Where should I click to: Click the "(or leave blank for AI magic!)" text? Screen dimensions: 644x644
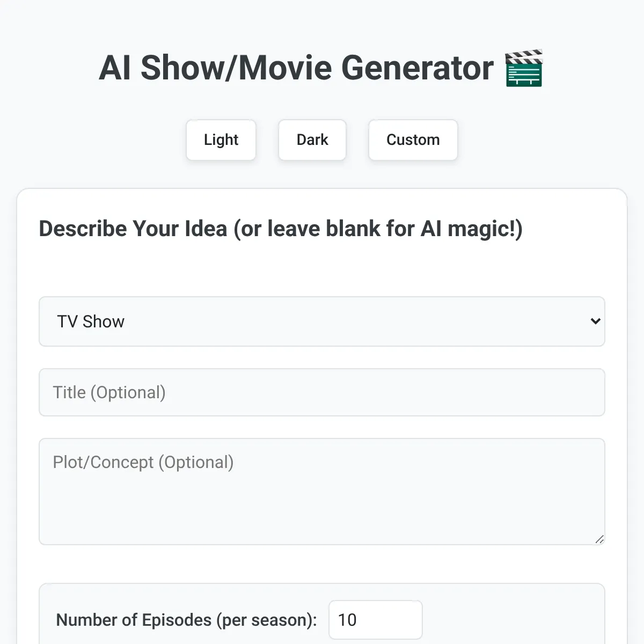(378, 229)
